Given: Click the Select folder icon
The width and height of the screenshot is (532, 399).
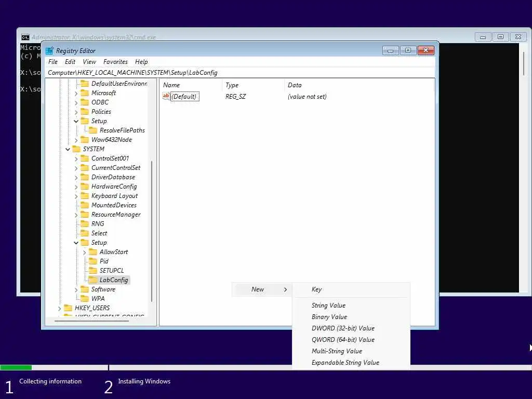Looking at the screenshot, I should coord(85,233).
